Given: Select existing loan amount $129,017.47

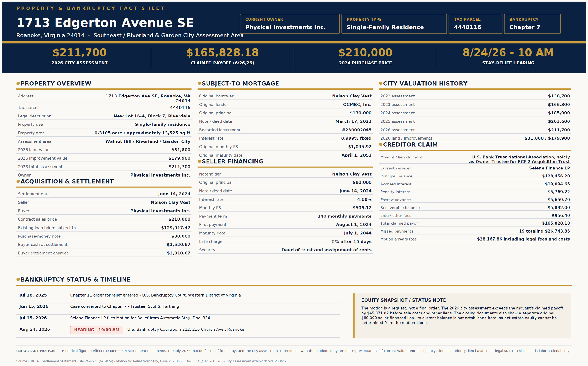Looking at the screenshot, I should [x=176, y=228].
